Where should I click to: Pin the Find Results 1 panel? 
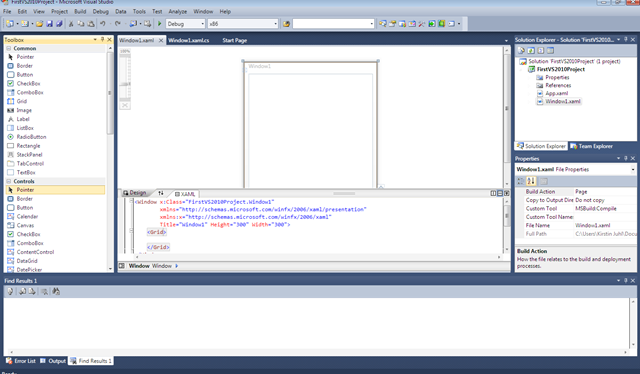pos(626,281)
